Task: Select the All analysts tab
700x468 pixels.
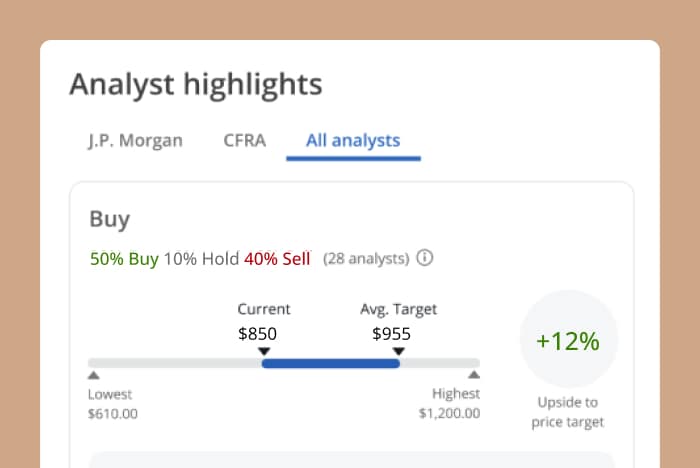Action: 353,140
